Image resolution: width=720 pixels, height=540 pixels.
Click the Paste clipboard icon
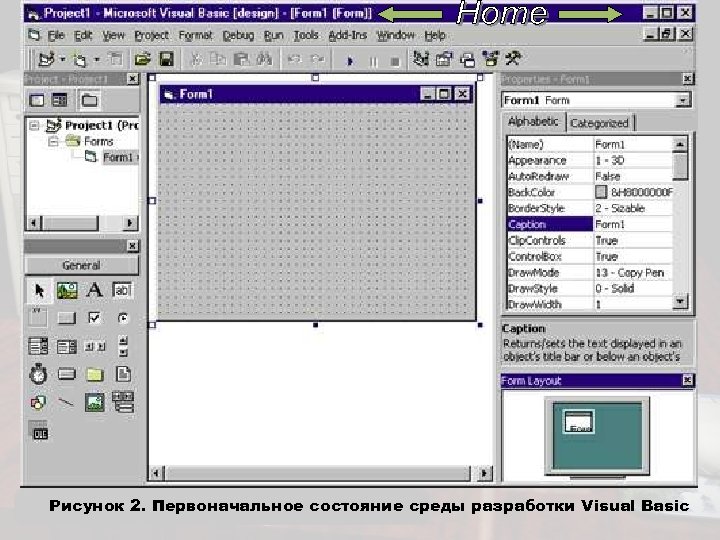click(x=241, y=59)
